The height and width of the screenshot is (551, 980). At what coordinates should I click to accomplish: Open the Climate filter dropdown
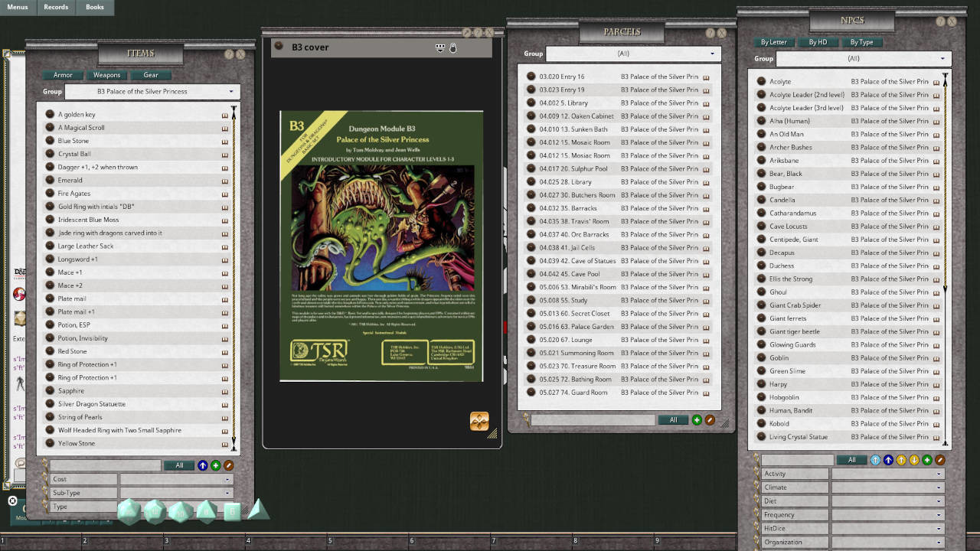coord(887,487)
